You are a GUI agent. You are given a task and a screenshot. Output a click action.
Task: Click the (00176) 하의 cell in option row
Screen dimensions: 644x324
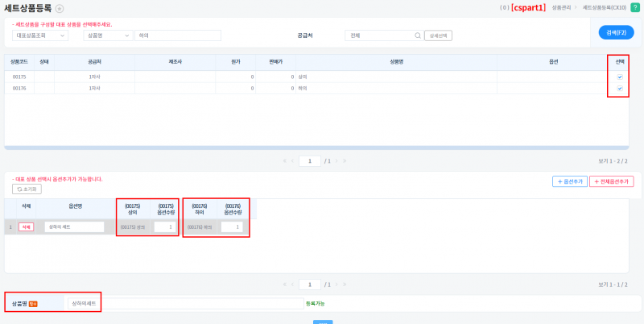(200, 227)
